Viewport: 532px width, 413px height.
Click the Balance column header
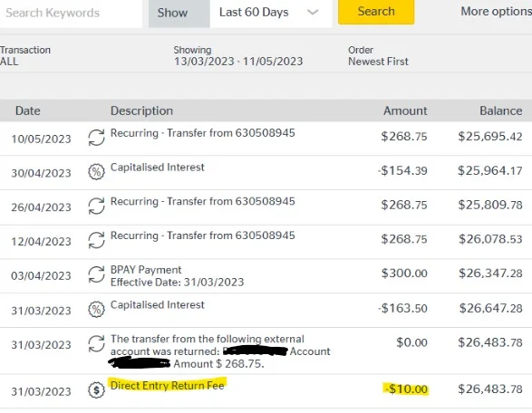(x=501, y=110)
